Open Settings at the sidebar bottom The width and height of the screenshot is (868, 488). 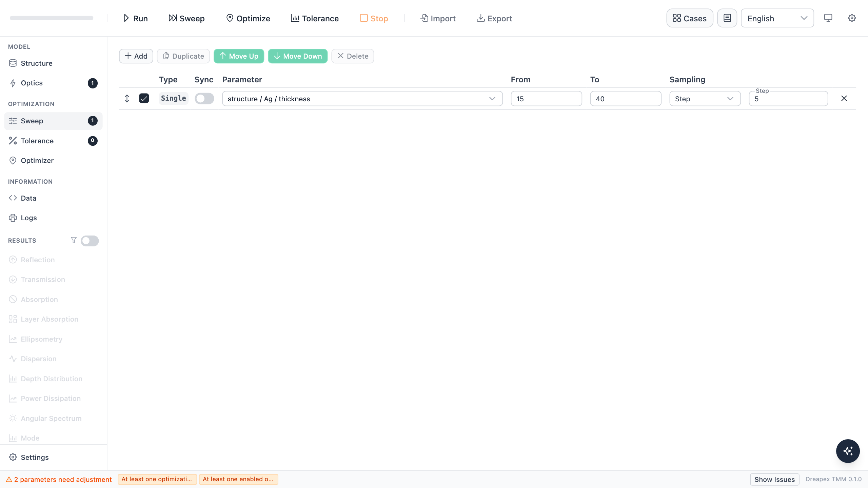click(x=53, y=457)
